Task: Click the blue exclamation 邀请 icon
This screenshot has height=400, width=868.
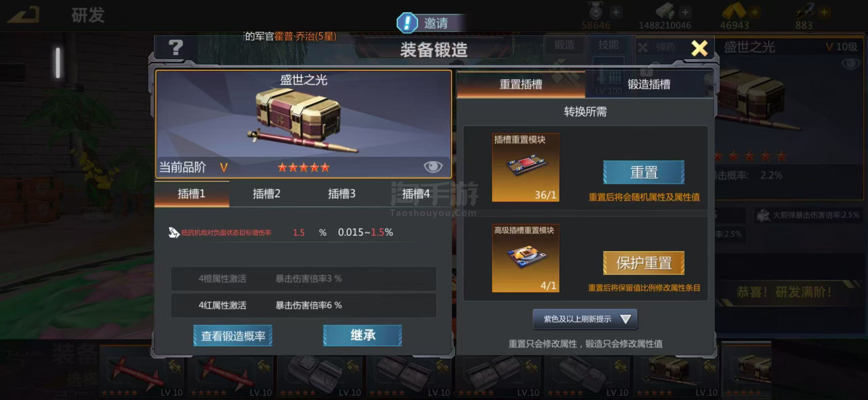Action: [407, 23]
